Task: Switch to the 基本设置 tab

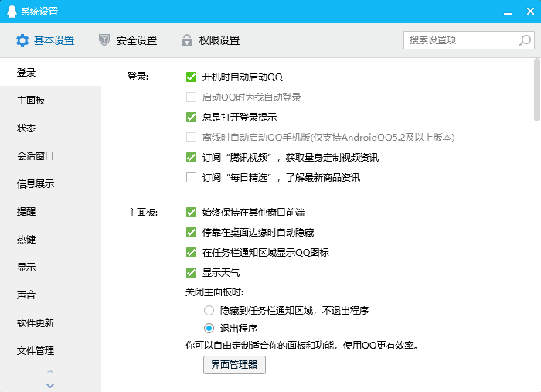Action: (x=45, y=41)
